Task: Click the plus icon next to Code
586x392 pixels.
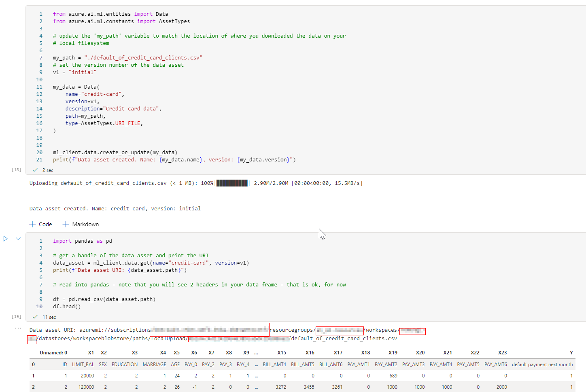Action: coord(32,224)
